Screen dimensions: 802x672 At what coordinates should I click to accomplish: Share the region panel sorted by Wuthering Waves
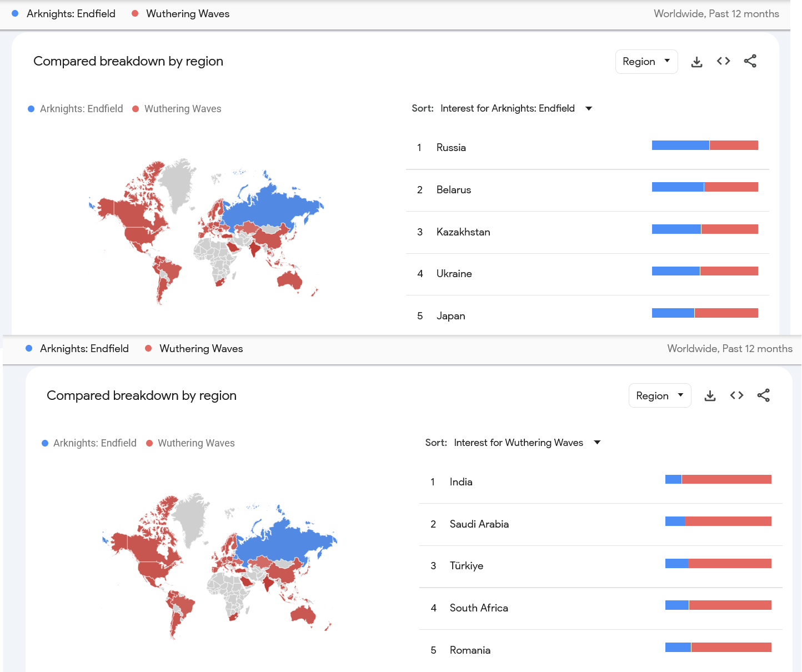(764, 395)
